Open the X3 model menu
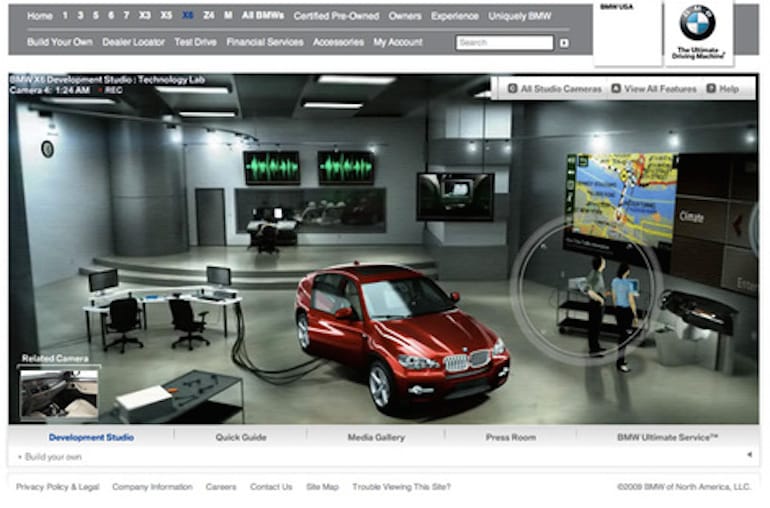The height and width of the screenshot is (508, 770). (144, 16)
